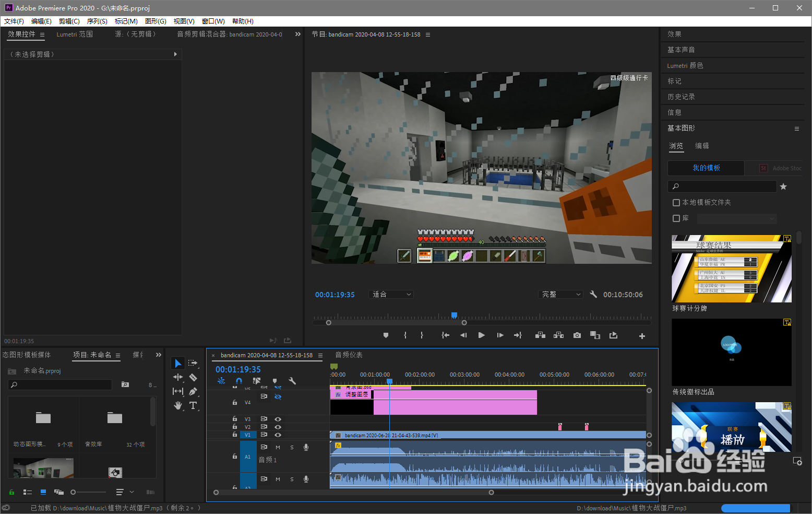The height and width of the screenshot is (514, 812).
Task: Click the 我的模板 button
Action: tap(706, 168)
